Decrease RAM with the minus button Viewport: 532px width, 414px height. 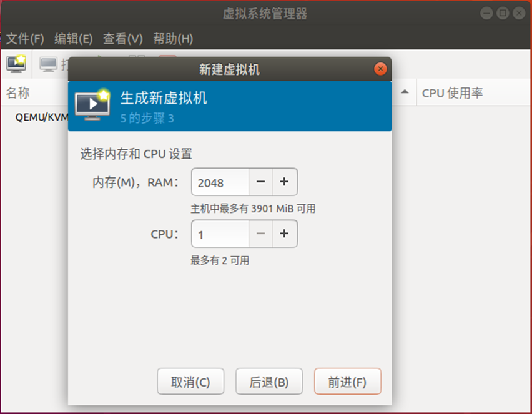260,182
